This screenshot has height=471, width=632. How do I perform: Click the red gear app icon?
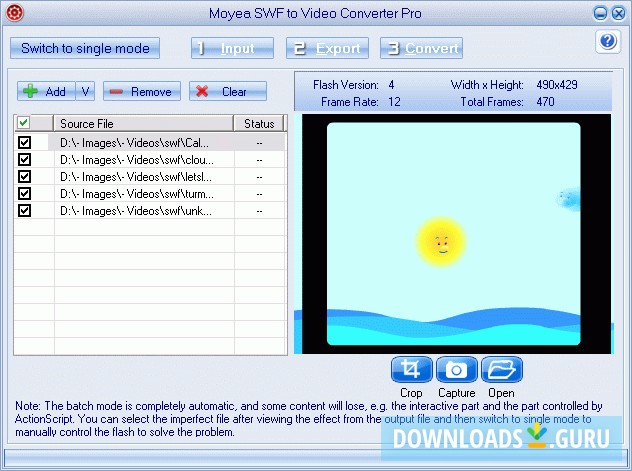[x=15, y=13]
